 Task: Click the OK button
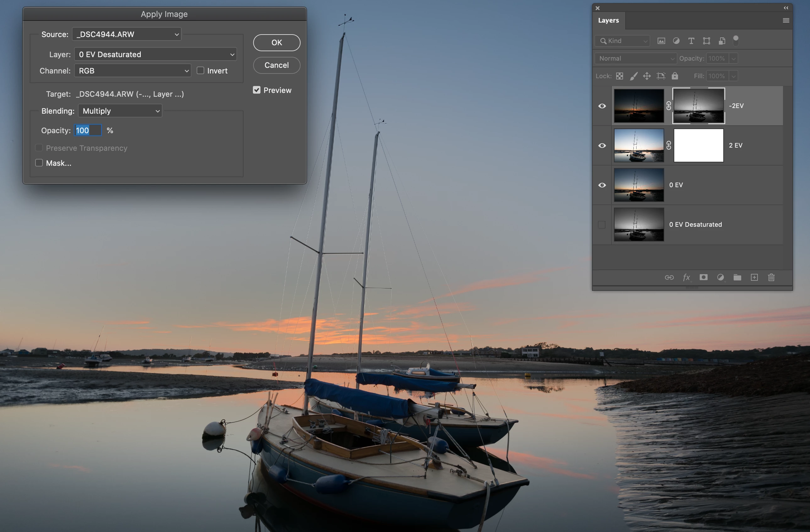pyautogui.click(x=276, y=42)
